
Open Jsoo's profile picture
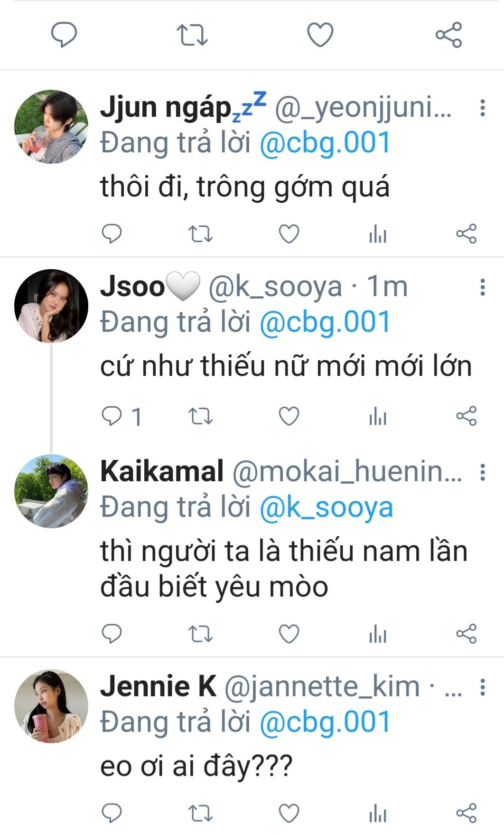(51, 306)
